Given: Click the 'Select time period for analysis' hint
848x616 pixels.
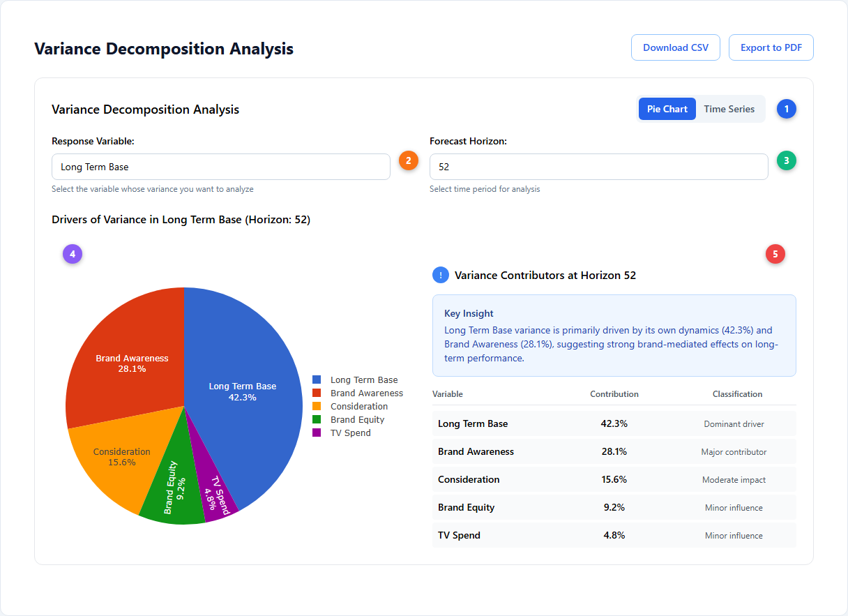Looking at the screenshot, I should [485, 189].
